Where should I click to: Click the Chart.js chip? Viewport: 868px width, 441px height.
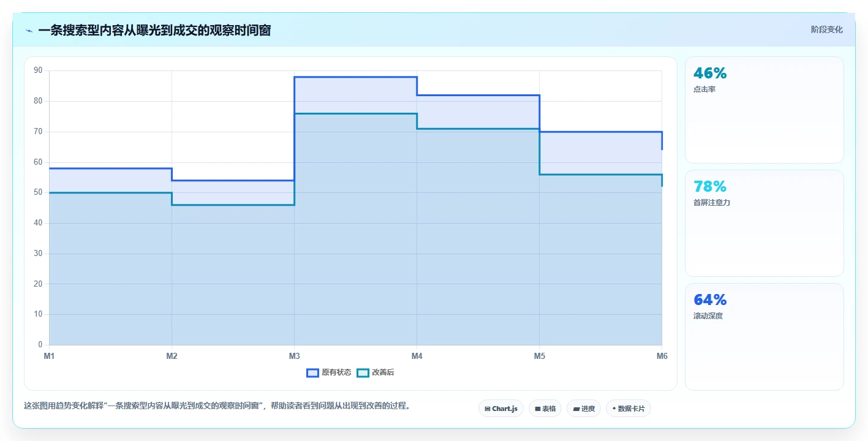coord(501,409)
